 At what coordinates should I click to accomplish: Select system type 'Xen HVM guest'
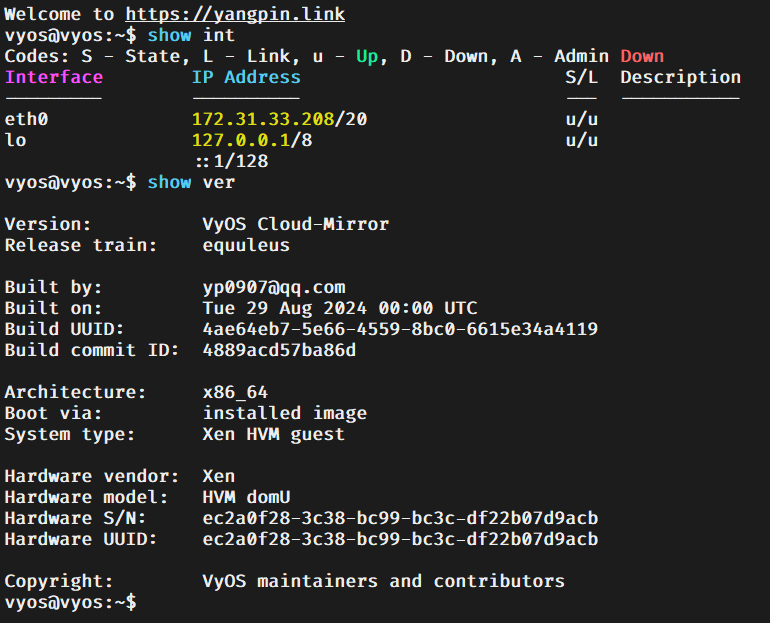pyautogui.click(x=274, y=434)
